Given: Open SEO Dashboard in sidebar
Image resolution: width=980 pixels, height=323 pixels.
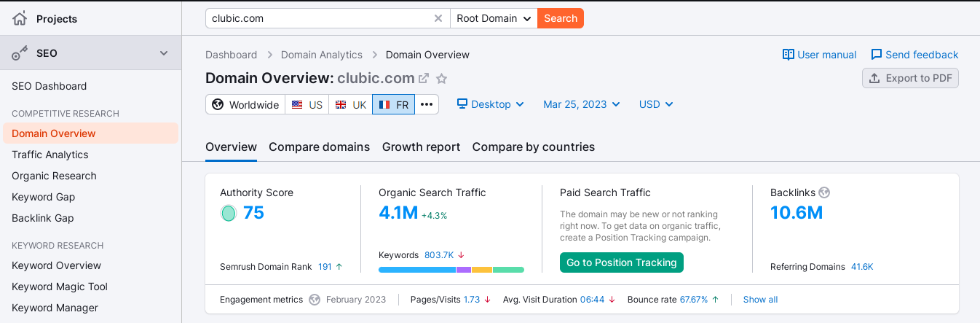Looking at the screenshot, I should (x=49, y=86).
